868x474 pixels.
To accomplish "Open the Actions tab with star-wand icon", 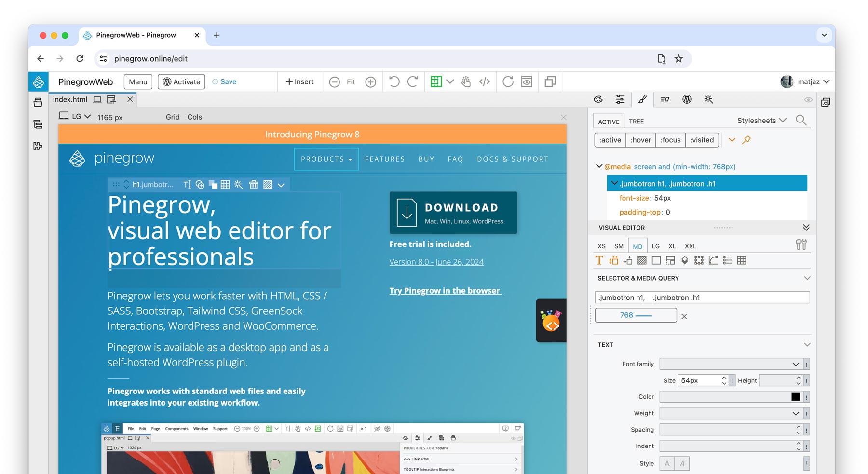I will [708, 99].
